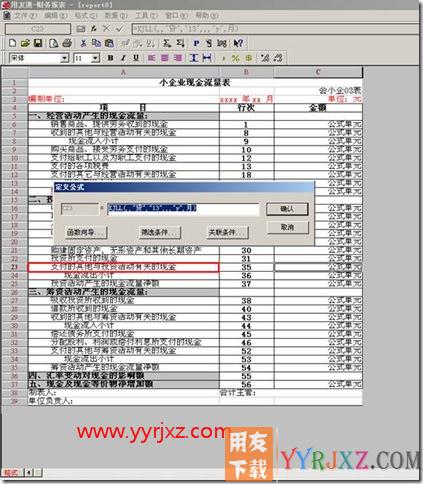Click the scroll-left arrow at bottom

click(x=29, y=473)
